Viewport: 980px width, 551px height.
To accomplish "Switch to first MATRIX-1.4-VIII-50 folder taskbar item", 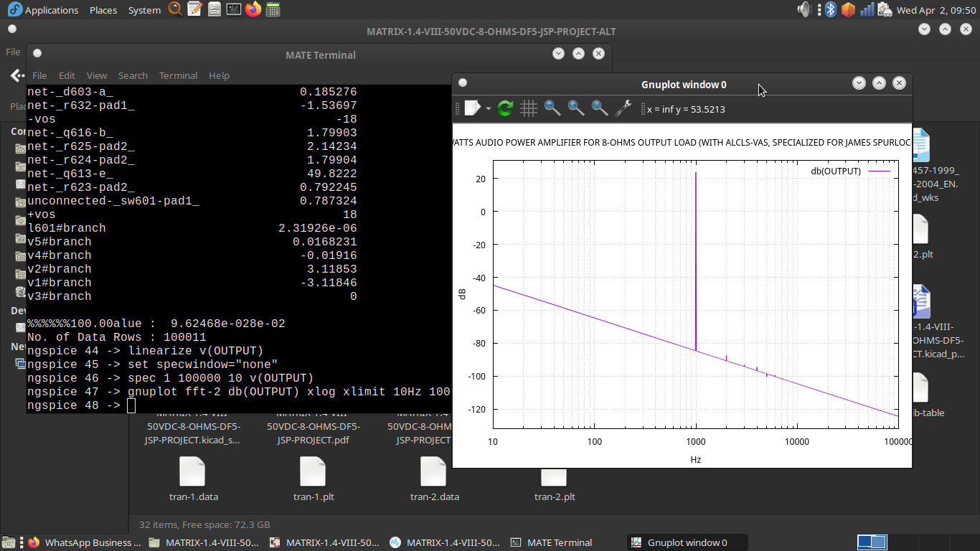I will (x=205, y=542).
